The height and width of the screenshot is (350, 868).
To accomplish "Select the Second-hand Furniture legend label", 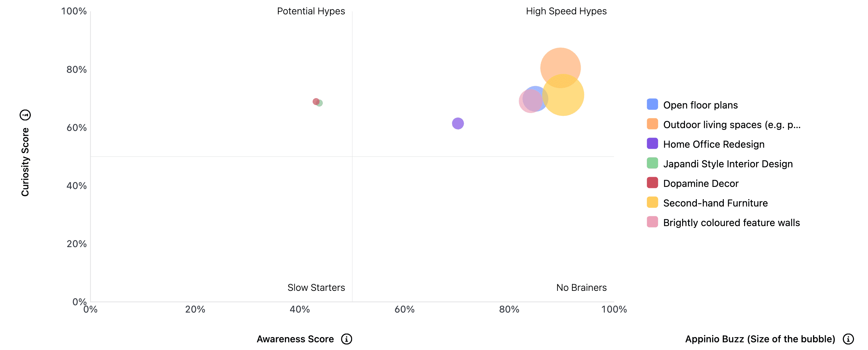I will coord(715,203).
